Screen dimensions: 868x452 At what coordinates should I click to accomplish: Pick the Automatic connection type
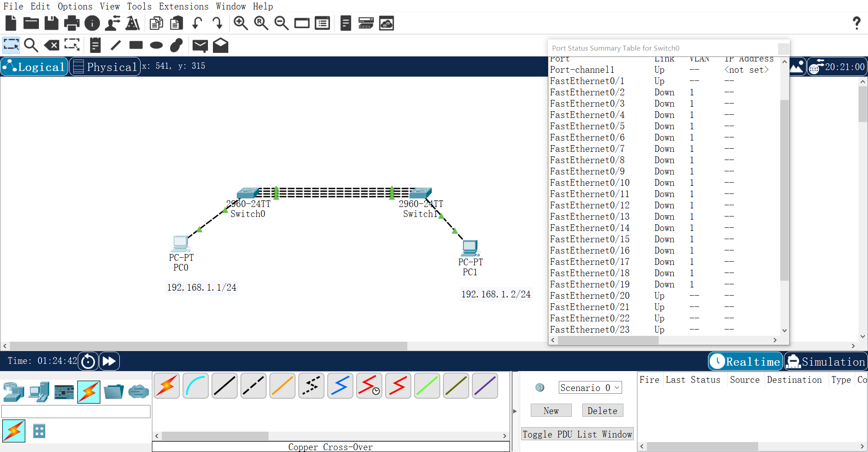pyautogui.click(x=167, y=386)
